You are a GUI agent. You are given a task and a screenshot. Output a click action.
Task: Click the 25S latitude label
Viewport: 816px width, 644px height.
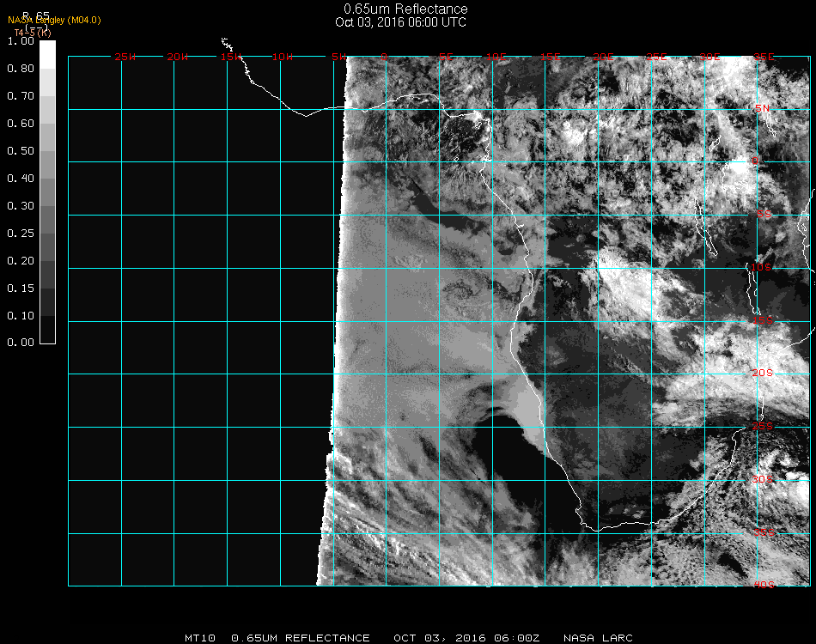tap(763, 427)
